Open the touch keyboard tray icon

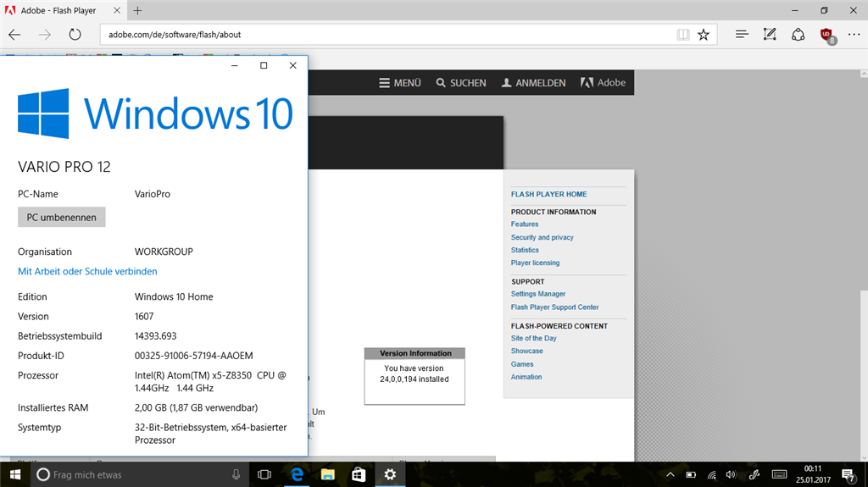click(x=779, y=474)
